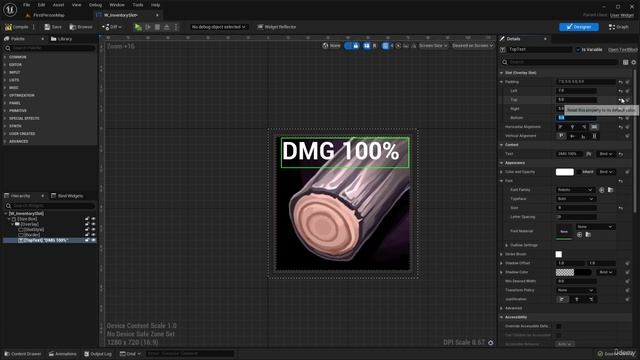Viewport: 640px width, 360px height.
Task: Click the stop simulation button
Action: [x=157, y=27]
